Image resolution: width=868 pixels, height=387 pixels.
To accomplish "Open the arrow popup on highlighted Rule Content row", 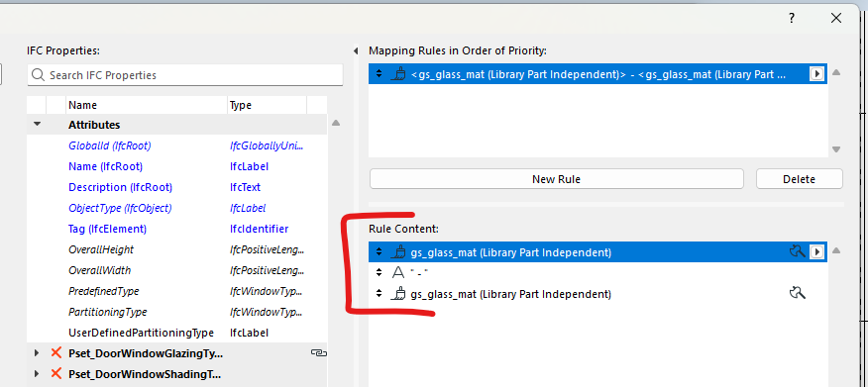I will point(816,252).
